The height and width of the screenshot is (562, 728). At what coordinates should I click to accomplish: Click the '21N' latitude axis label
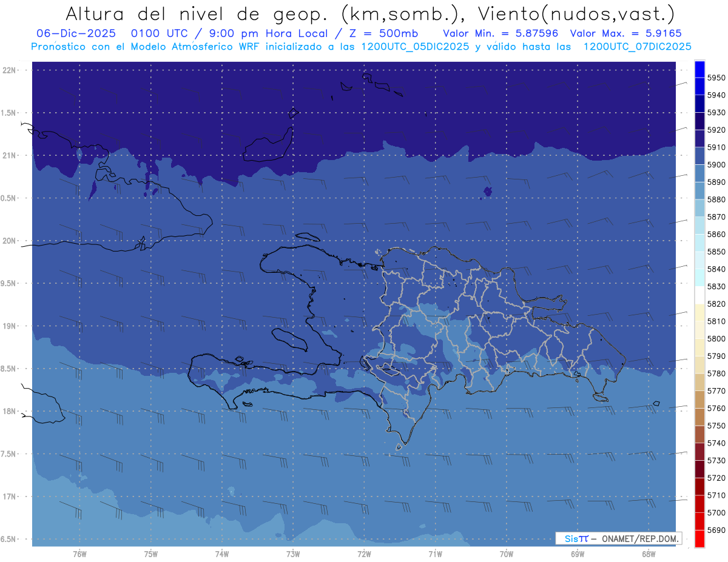(9, 155)
